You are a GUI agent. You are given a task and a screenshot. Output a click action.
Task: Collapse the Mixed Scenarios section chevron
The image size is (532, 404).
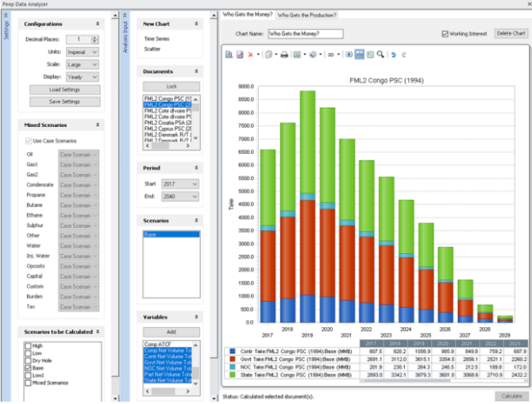coord(98,125)
